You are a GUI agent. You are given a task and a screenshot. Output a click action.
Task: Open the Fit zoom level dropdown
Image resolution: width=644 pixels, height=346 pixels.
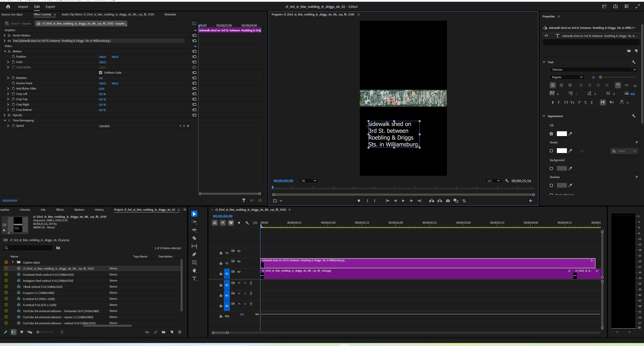point(308,181)
